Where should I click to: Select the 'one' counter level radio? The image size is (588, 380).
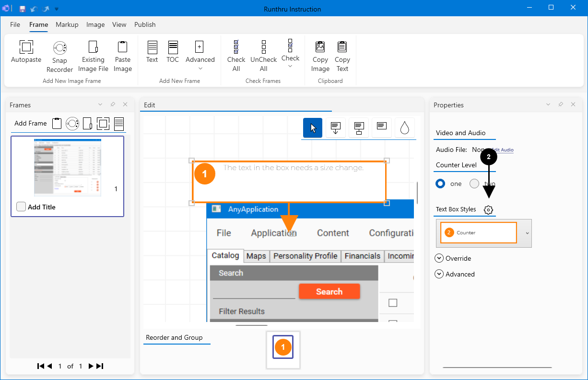pos(440,184)
